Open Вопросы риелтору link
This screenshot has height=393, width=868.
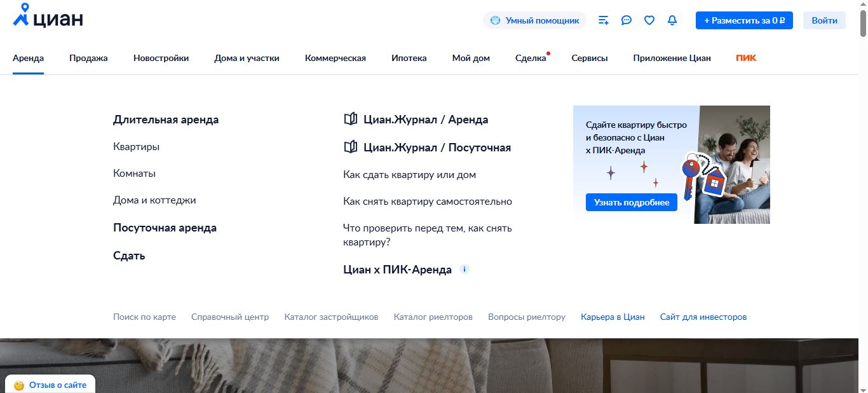(x=527, y=317)
